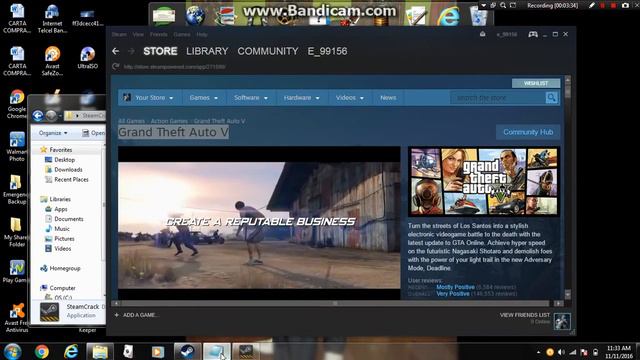Select Downloads in Explorer Favorites
This screenshot has height=360, width=640.
(x=68, y=169)
